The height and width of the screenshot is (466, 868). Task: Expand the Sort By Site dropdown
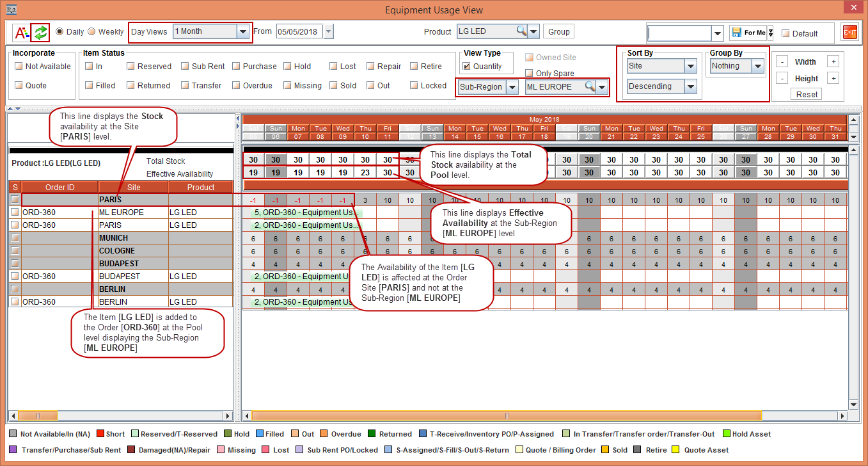pos(690,66)
